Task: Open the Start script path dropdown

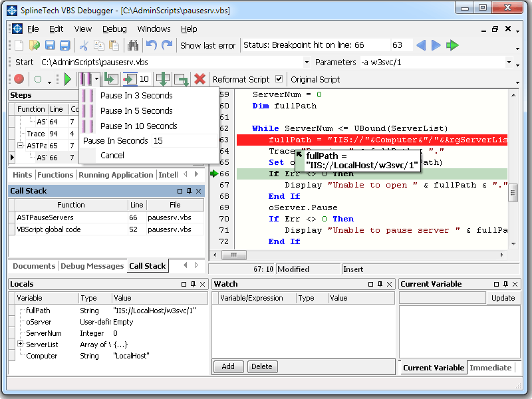Action: pos(307,63)
